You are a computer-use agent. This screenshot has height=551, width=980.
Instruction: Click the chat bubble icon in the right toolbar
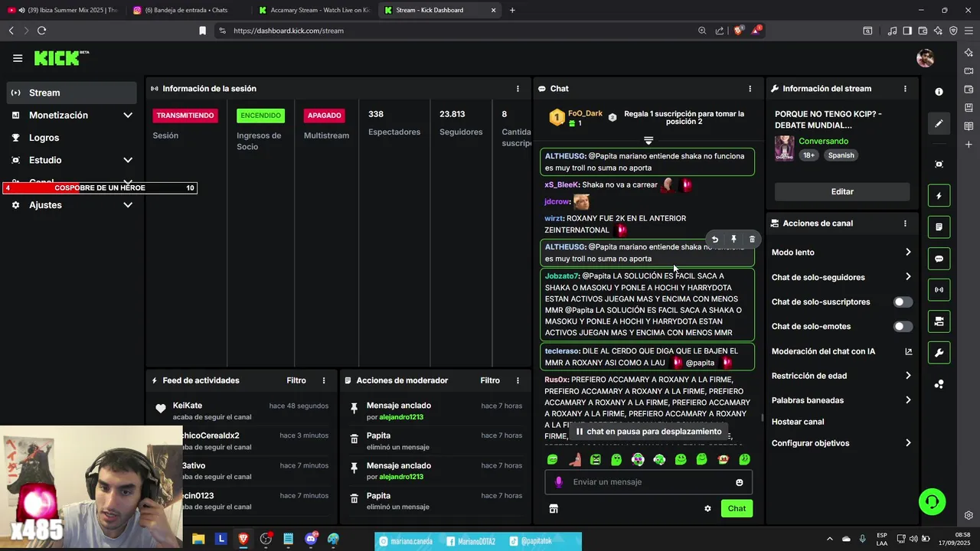click(939, 259)
